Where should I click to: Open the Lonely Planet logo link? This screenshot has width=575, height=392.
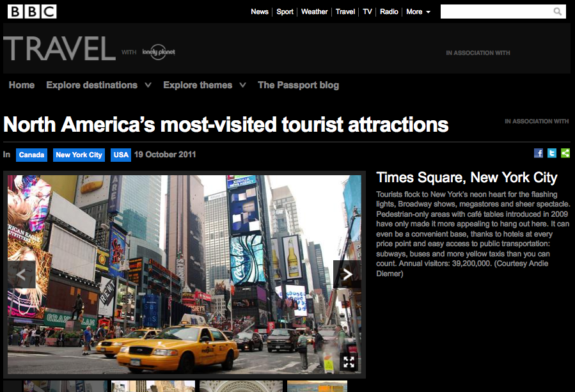[x=159, y=52]
